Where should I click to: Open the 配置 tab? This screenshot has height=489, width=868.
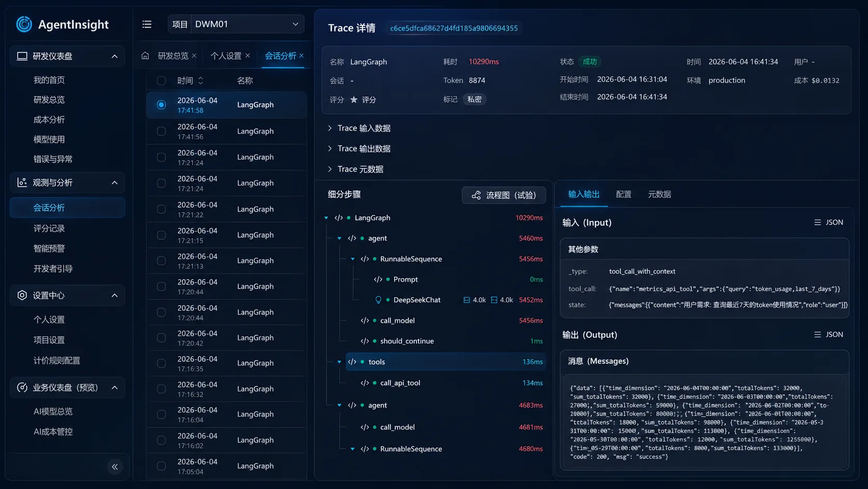click(623, 194)
